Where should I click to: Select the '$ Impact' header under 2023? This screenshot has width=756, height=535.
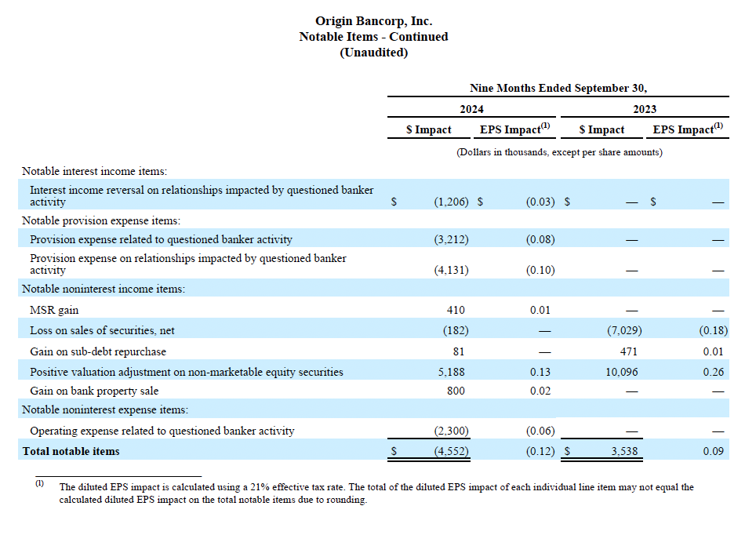(602, 129)
